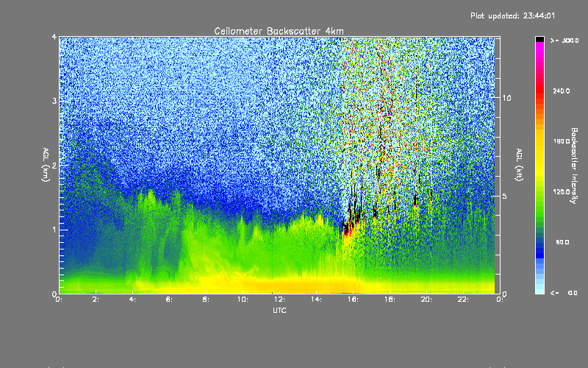Click the '22:' hour tick on the UTC axis

[464, 300]
